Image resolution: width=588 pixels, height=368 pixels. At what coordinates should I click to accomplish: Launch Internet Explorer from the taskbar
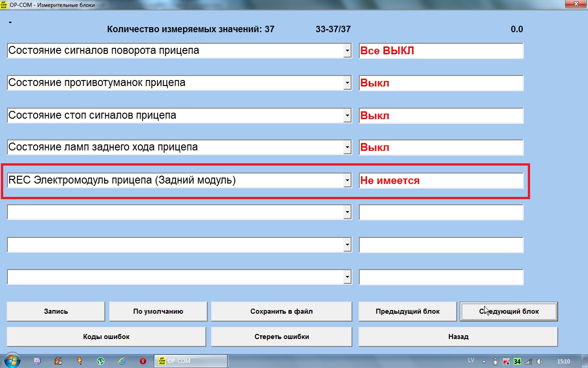click(122, 361)
